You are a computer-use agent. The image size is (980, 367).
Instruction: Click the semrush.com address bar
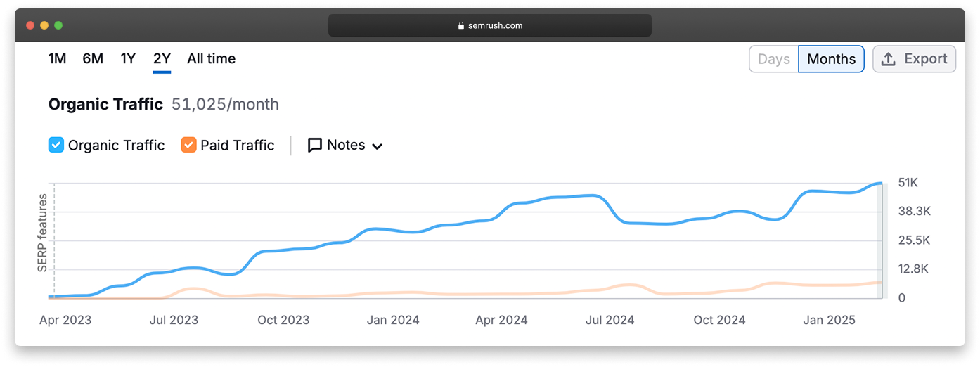pos(490,25)
